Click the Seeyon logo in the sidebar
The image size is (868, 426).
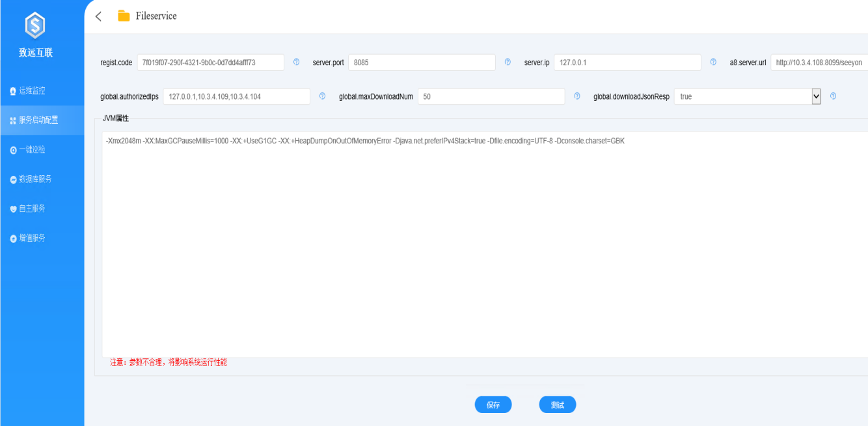click(36, 25)
